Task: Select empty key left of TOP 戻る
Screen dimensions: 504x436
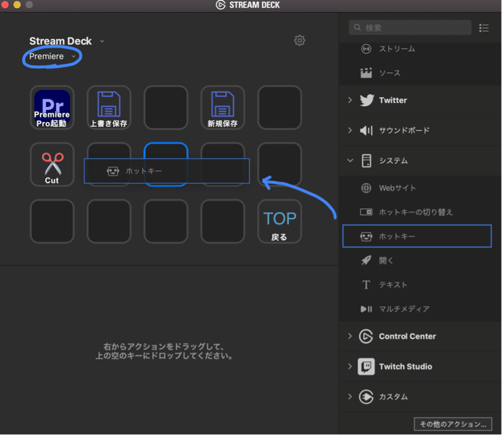Action: click(x=223, y=222)
